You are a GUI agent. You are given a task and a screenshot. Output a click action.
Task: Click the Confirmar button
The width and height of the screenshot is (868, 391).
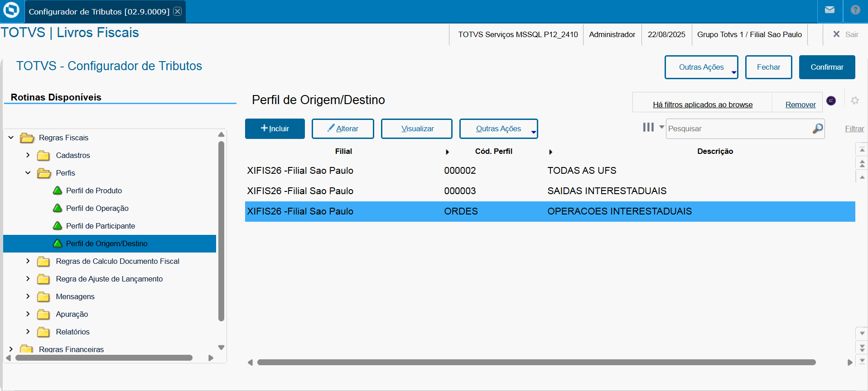[827, 67]
